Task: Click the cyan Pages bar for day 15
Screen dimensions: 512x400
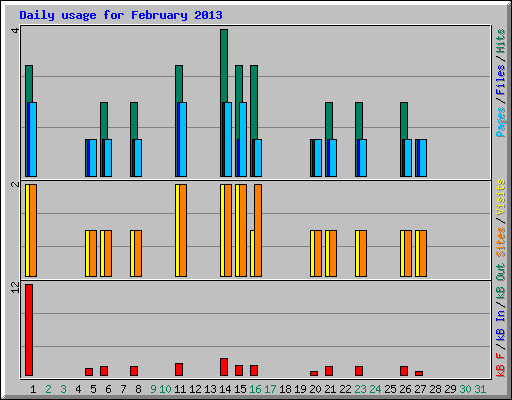Action: pos(243,139)
